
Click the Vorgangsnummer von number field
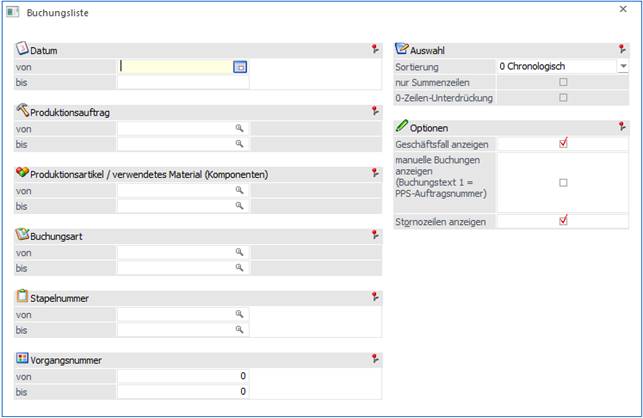(x=182, y=376)
